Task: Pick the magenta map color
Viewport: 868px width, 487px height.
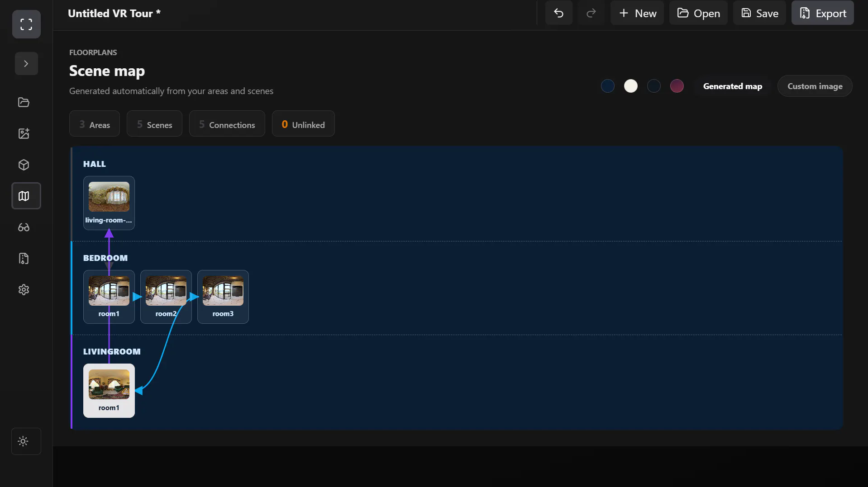Action: coord(677,86)
